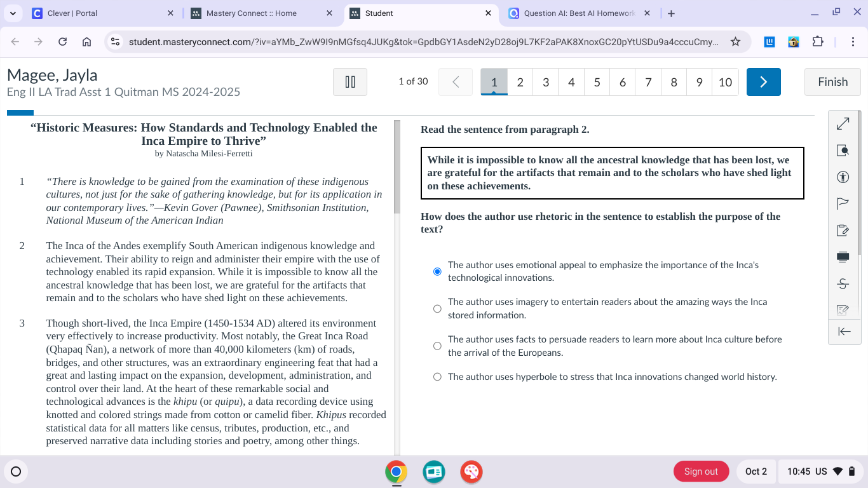Click the boxed paragraph 2 sentence
The height and width of the screenshot is (488, 868).
click(613, 173)
